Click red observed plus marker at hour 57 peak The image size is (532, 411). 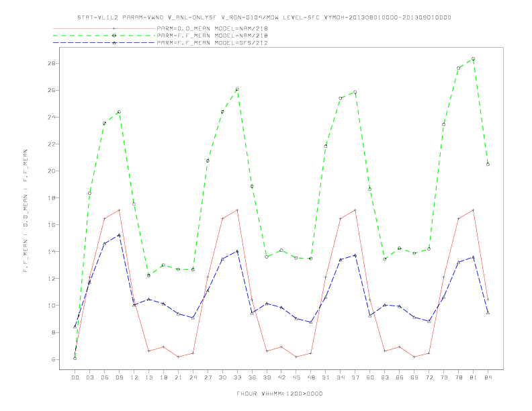(x=355, y=210)
